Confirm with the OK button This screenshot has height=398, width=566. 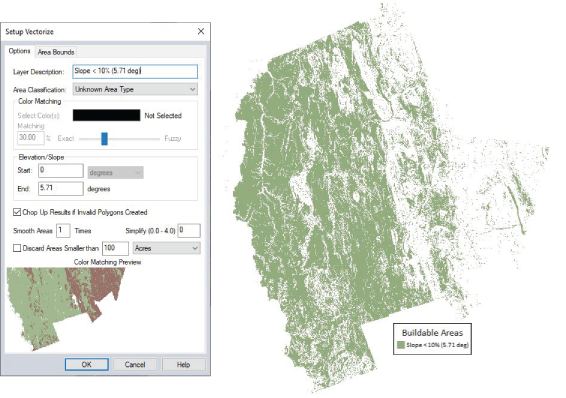(x=87, y=364)
